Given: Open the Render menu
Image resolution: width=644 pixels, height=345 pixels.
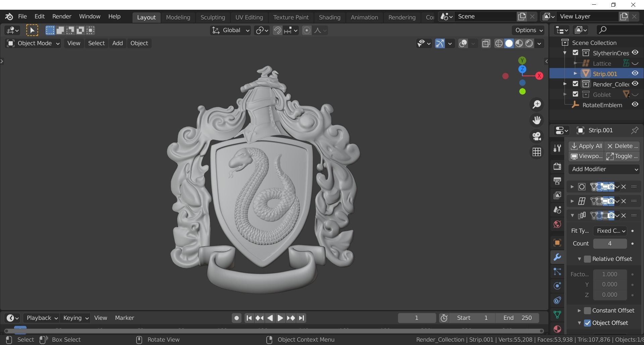Looking at the screenshot, I should [62, 16].
